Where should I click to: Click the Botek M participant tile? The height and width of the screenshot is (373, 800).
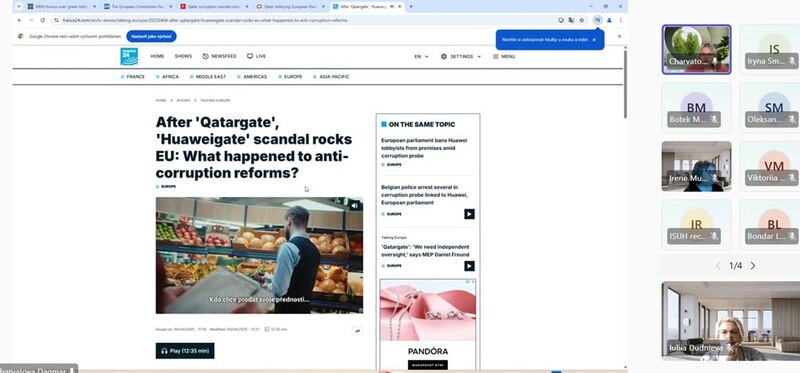(696, 108)
